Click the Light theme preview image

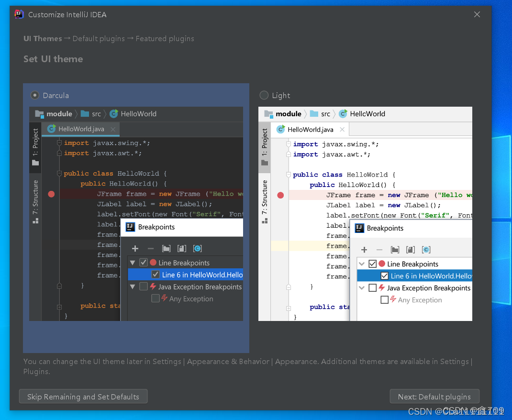point(365,214)
